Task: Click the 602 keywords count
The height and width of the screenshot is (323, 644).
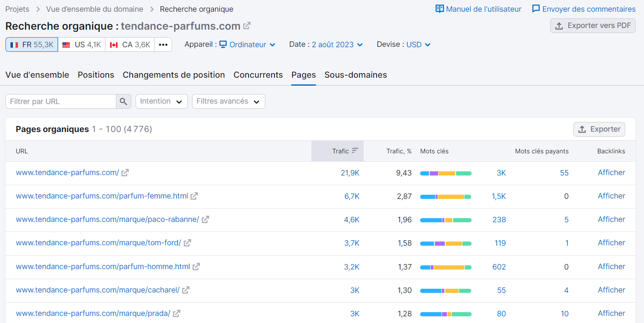Action: tap(499, 267)
